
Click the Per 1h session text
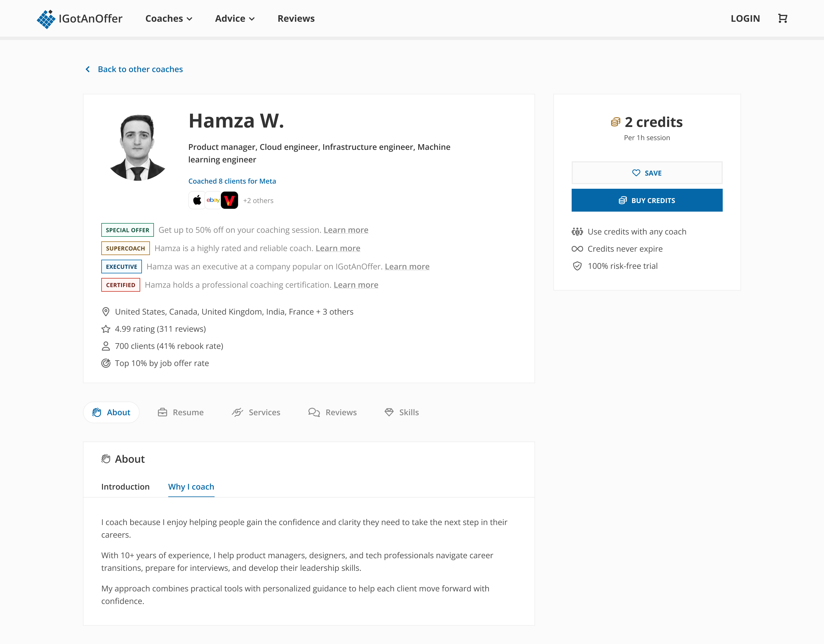tap(647, 138)
